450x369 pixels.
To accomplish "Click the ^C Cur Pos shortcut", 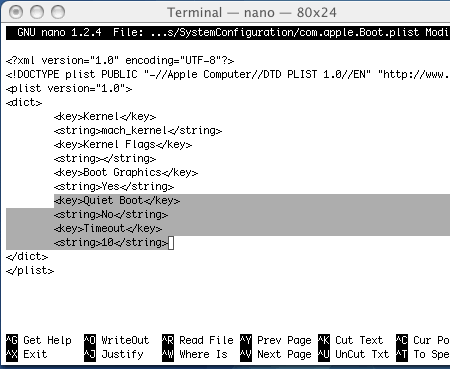I will click(423, 340).
